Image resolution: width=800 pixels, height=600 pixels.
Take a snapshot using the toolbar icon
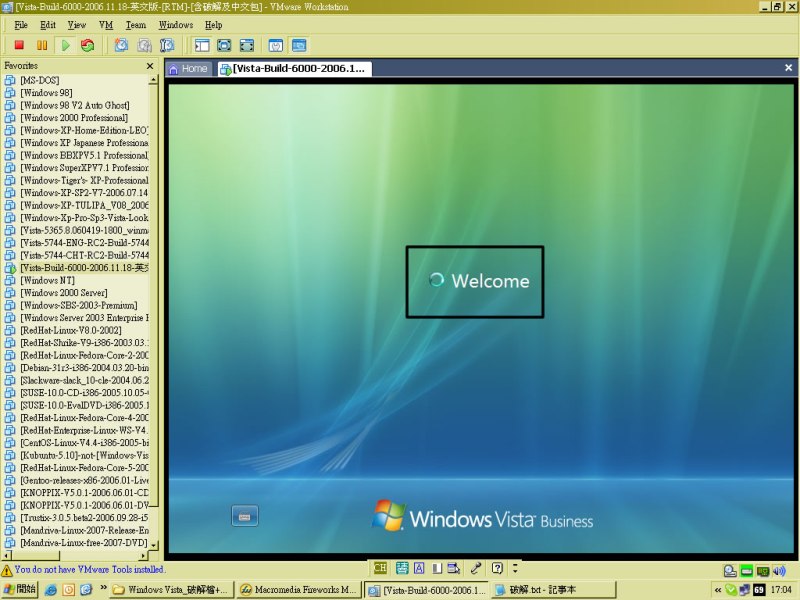[121, 45]
